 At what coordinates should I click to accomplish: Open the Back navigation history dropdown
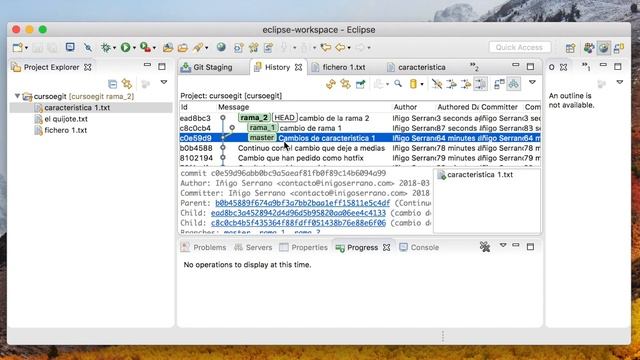349,48
